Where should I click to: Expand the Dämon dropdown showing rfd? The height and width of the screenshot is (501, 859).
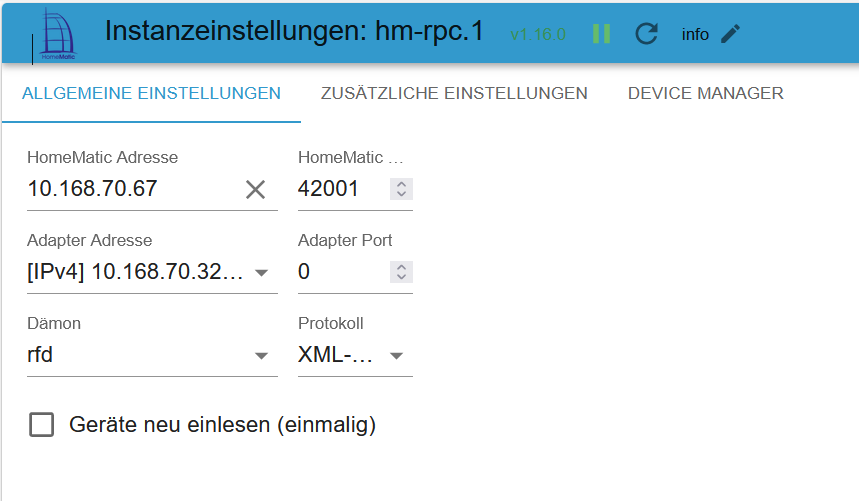click(x=152, y=355)
